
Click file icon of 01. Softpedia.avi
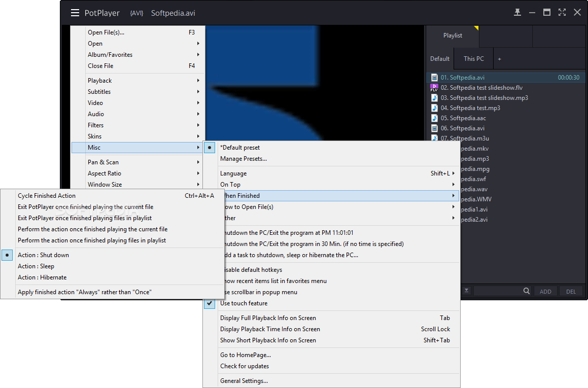pos(434,78)
